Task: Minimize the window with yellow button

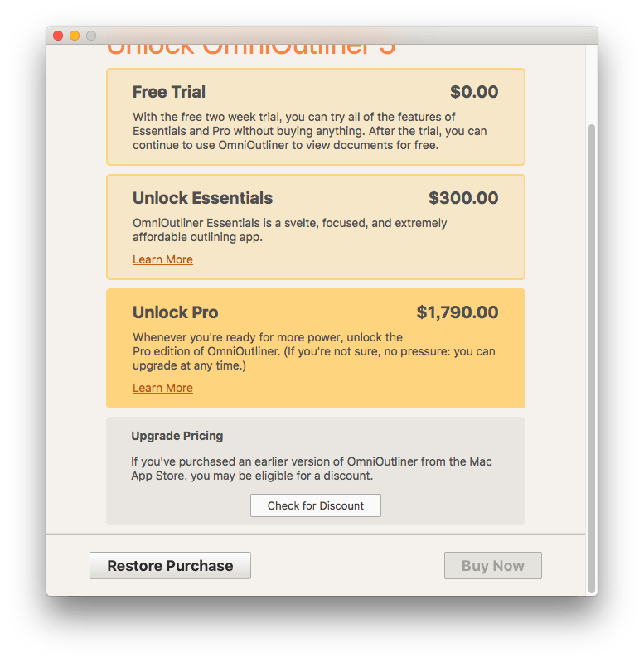Action: (x=75, y=36)
